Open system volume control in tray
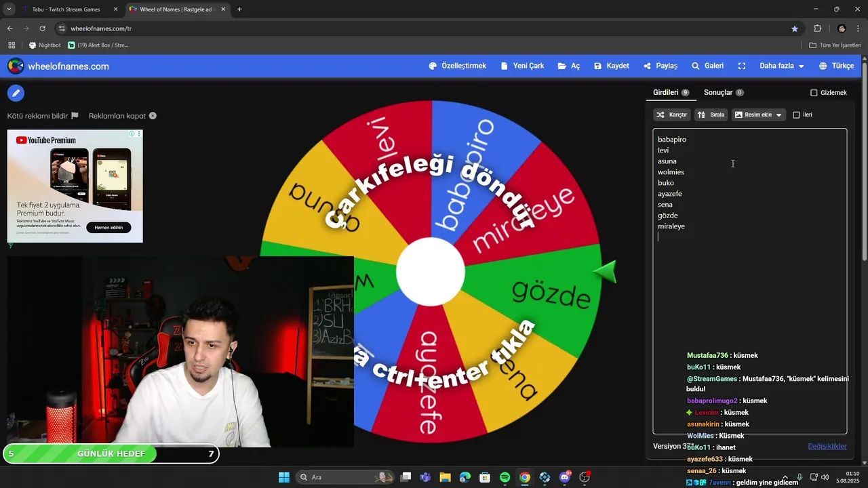The image size is (868, 488). click(825, 477)
